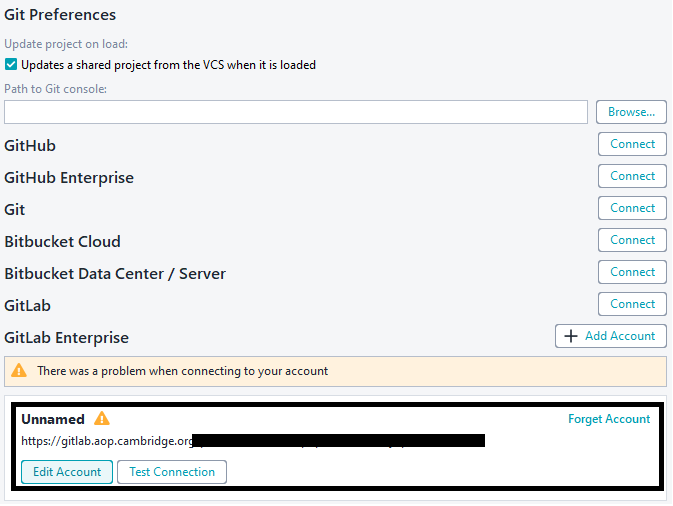
Task: Click the warning icon beside Unnamed account
Action: pos(102,418)
